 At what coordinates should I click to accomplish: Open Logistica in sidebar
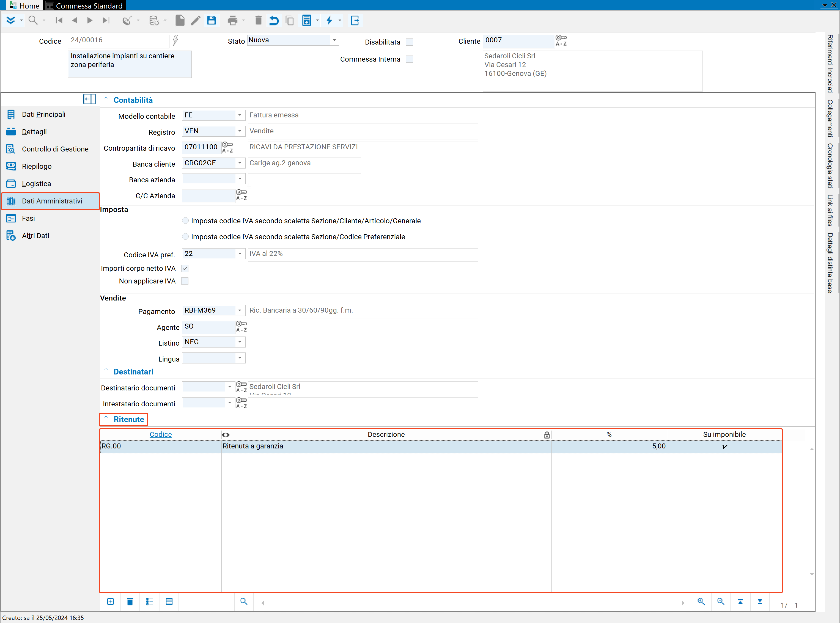[x=36, y=184]
